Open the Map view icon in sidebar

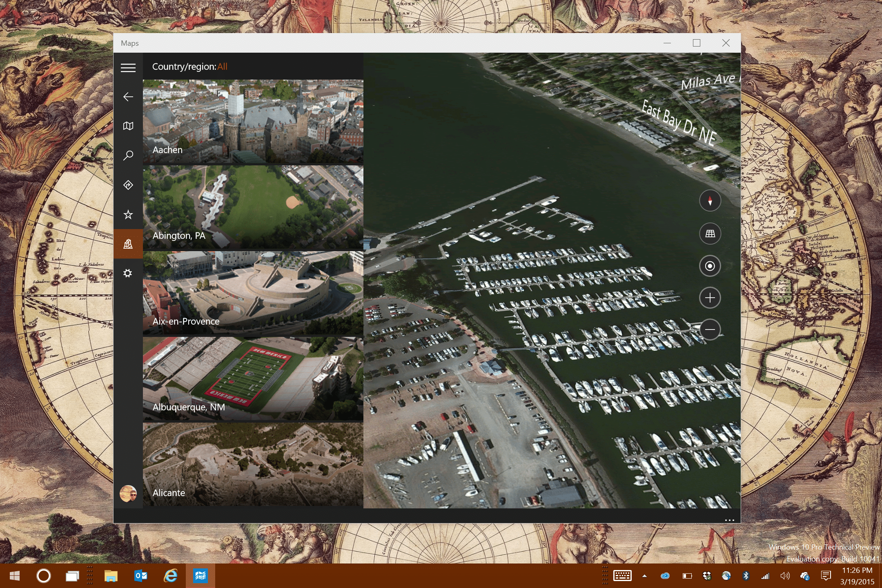pos(128,126)
